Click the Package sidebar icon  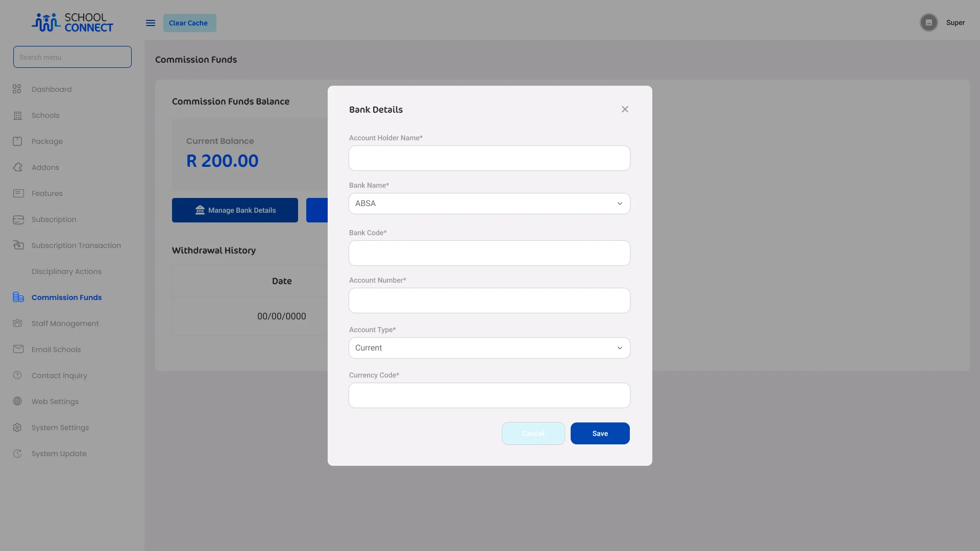coord(17,141)
